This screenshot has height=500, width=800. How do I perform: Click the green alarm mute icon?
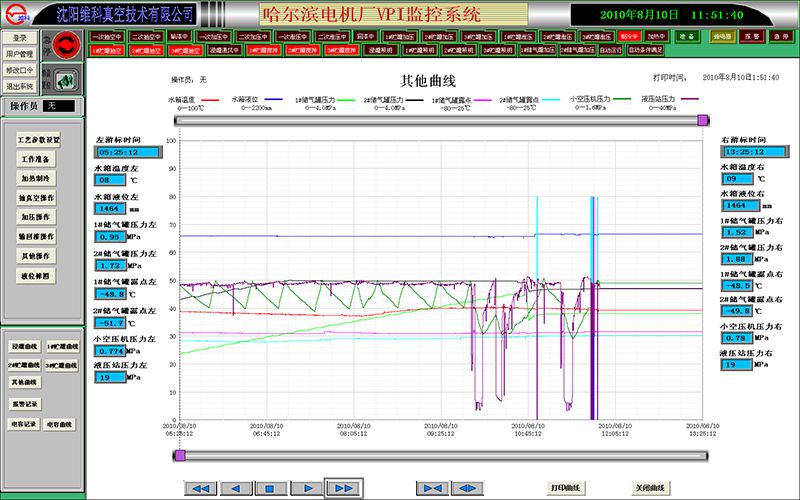66,80
